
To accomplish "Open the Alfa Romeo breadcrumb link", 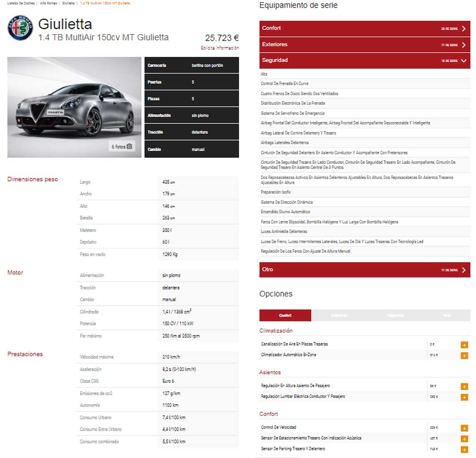I will pyautogui.click(x=48, y=3).
